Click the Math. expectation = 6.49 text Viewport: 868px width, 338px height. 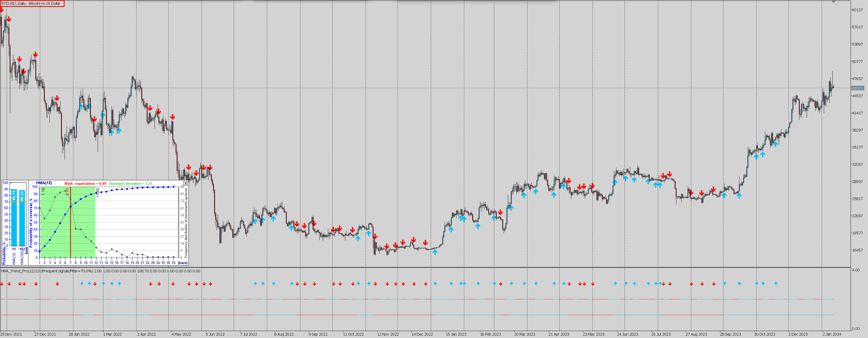[85, 184]
